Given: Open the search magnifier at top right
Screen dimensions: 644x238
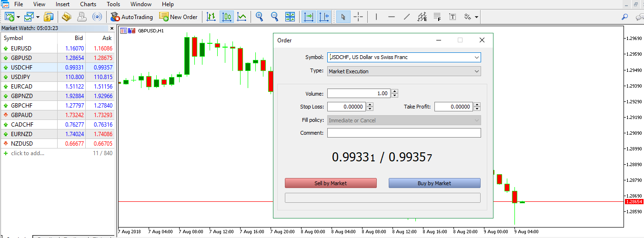Looking at the screenshot, I should 625,17.
